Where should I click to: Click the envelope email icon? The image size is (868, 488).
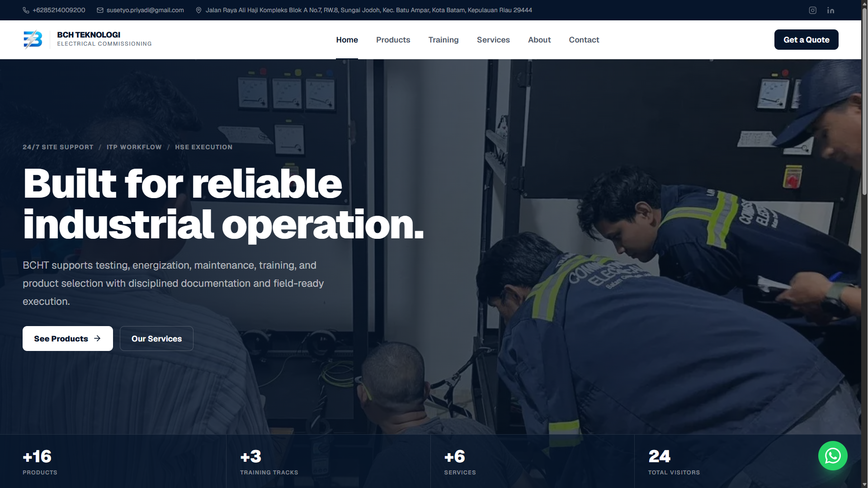(100, 10)
